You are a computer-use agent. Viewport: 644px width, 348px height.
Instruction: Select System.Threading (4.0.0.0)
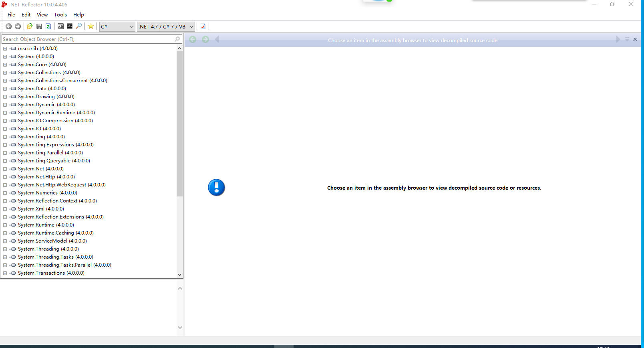coord(48,249)
